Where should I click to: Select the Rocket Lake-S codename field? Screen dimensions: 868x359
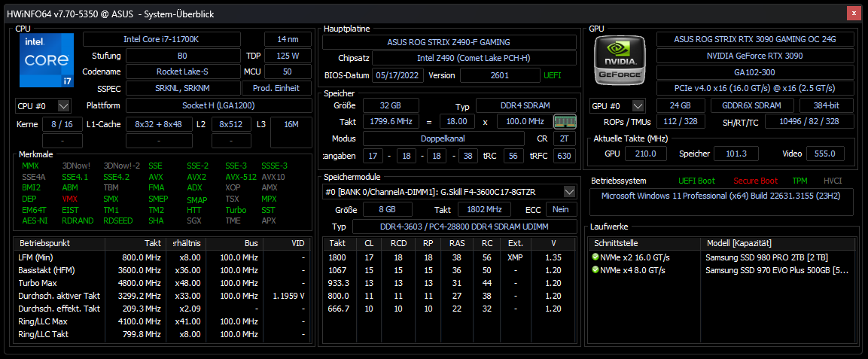182,71
